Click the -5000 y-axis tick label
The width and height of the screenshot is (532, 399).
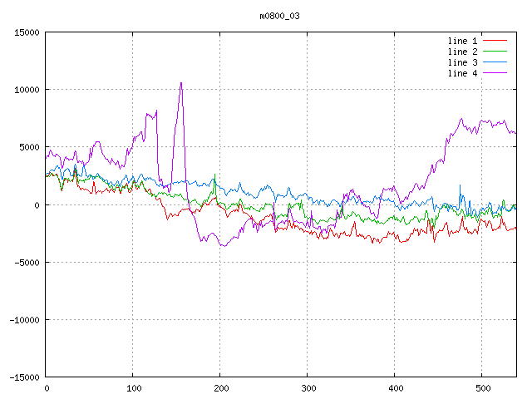tap(27, 262)
